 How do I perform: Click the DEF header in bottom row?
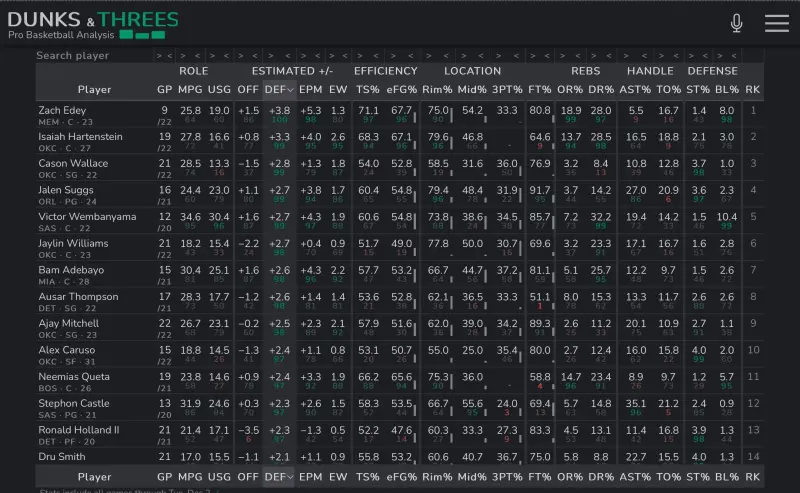(279, 477)
